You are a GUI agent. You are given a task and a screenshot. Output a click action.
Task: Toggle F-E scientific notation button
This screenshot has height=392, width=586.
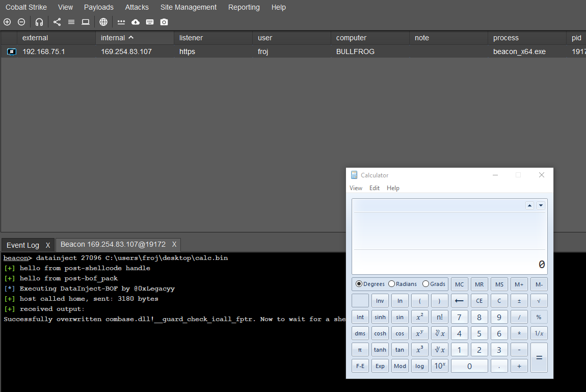pyautogui.click(x=360, y=366)
